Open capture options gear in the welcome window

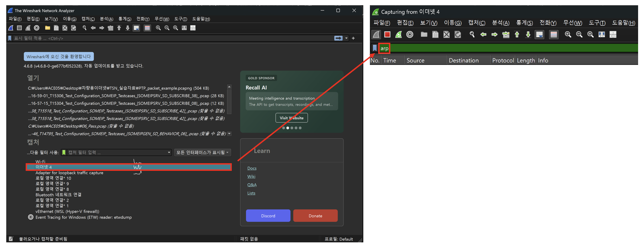tap(37, 28)
